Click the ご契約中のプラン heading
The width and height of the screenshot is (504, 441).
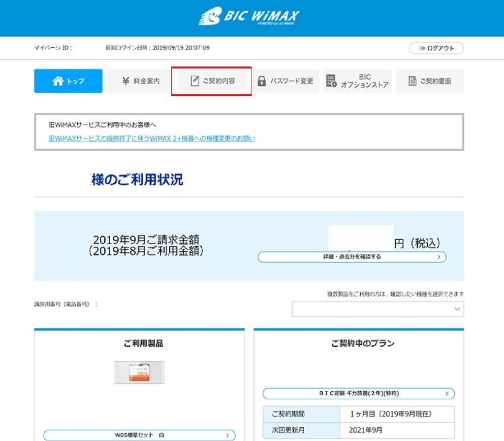(363, 343)
